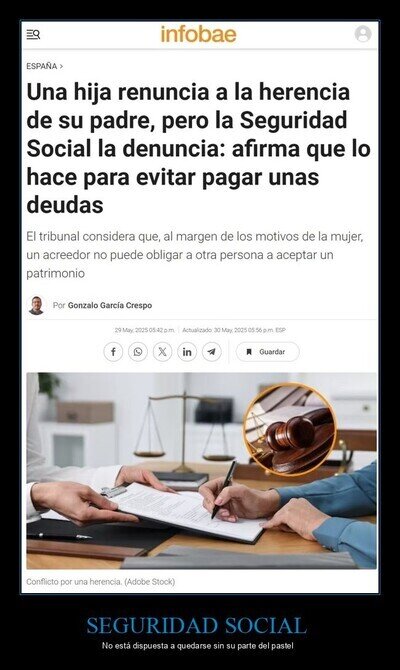Share article via WhatsApp

click(138, 352)
